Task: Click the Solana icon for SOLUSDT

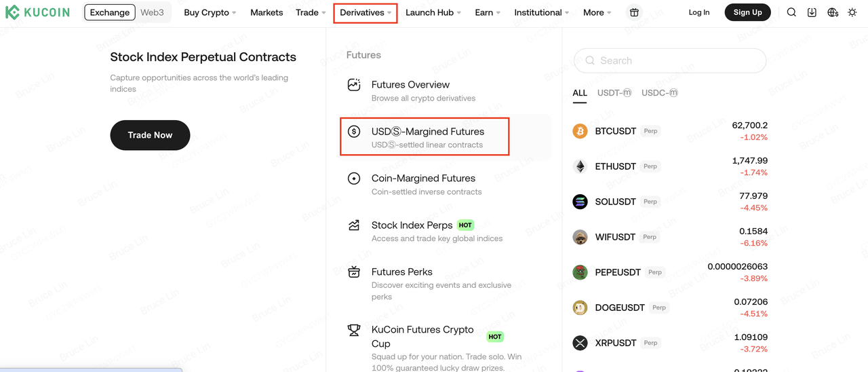Action: (580, 202)
